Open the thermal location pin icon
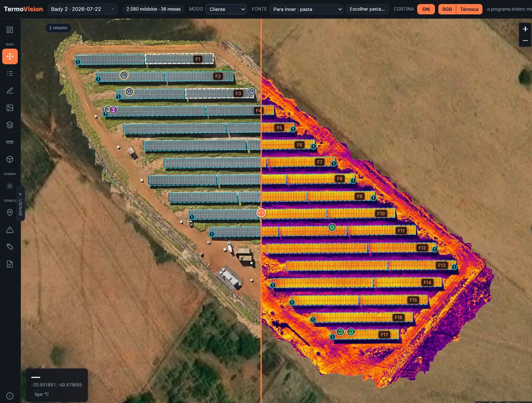Viewport: 532px width, 403px height. point(10,212)
